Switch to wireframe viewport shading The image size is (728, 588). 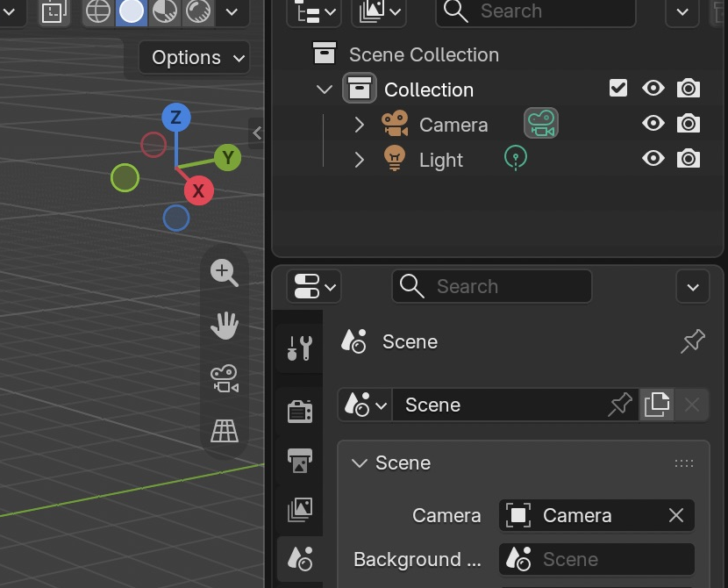click(x=98, y=11)
